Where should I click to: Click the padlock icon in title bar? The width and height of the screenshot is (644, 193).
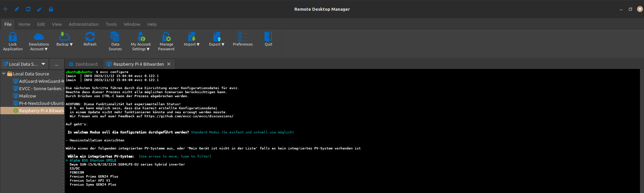[51, 9]
